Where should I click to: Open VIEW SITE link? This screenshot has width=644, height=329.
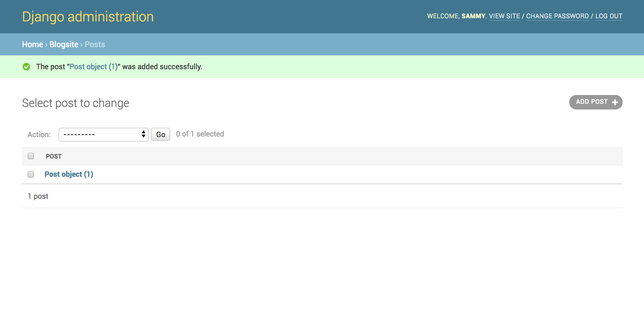[505, 16]
